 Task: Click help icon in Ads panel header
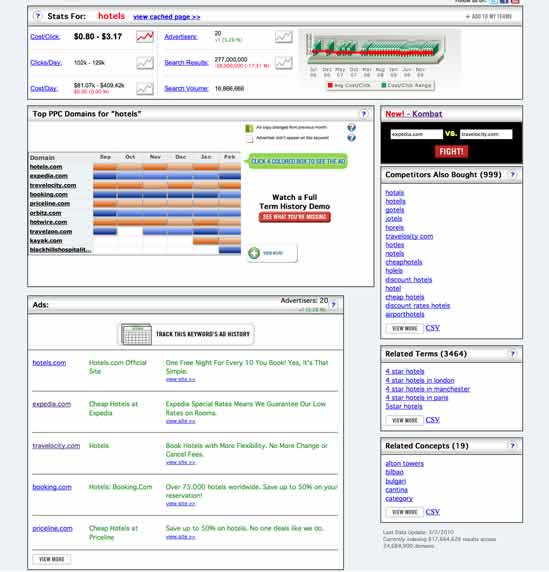tap(333, 305)
